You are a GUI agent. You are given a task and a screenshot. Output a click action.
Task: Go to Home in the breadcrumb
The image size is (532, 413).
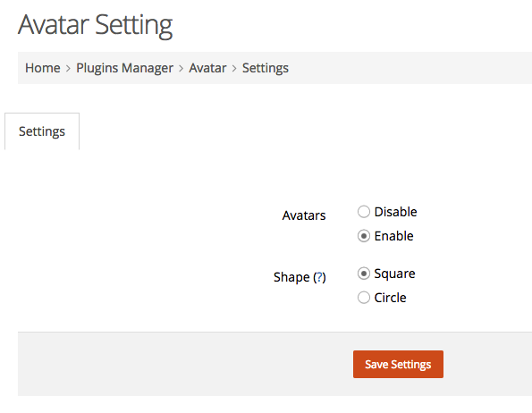click(43, 68)
